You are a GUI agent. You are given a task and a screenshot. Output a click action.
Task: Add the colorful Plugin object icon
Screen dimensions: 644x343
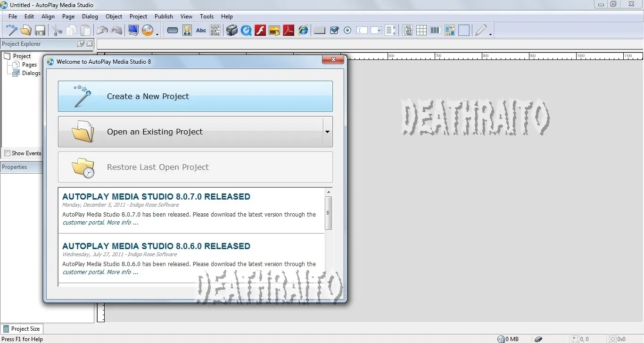click(450, 31)
